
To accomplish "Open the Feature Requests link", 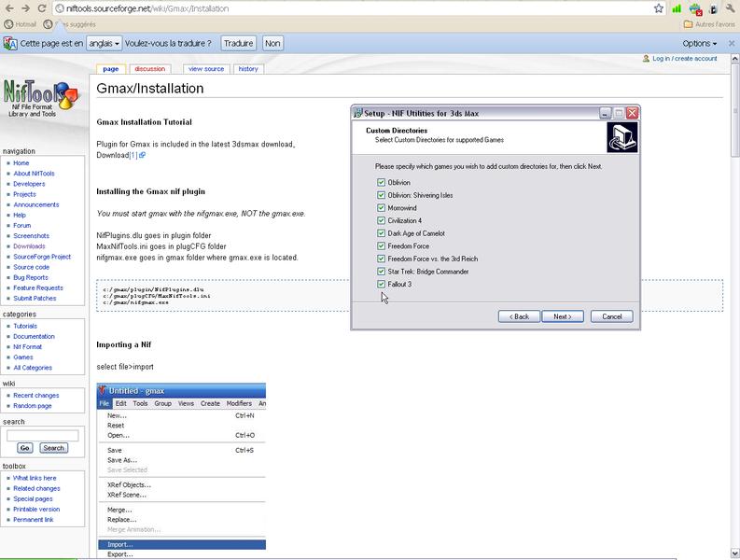I will point(38,287).
